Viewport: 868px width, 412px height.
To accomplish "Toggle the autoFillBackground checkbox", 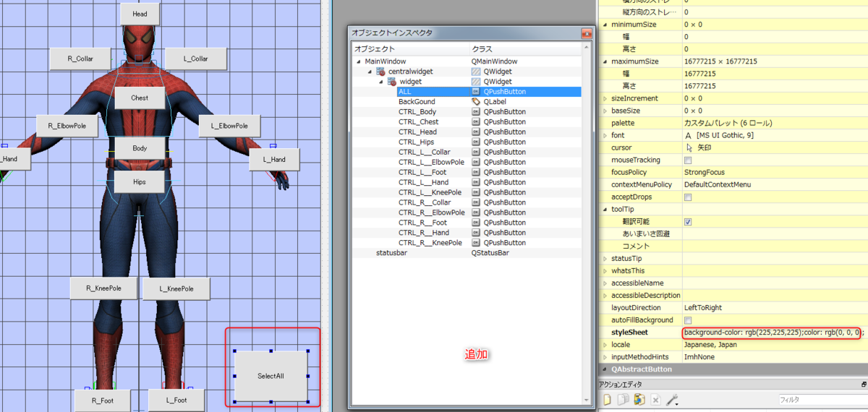I will (688, 319).
